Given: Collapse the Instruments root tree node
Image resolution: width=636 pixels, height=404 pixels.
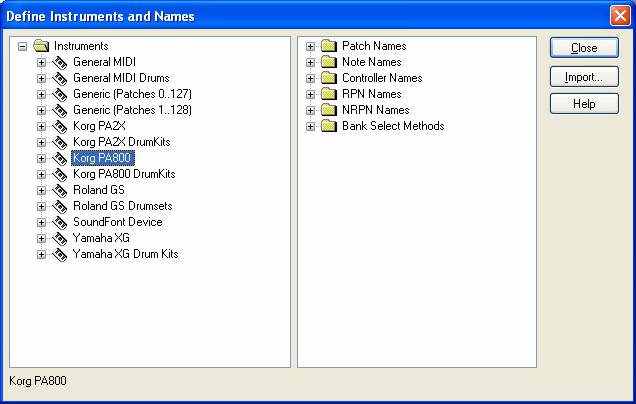Looking at the screenshot, I should pos(23,46).
